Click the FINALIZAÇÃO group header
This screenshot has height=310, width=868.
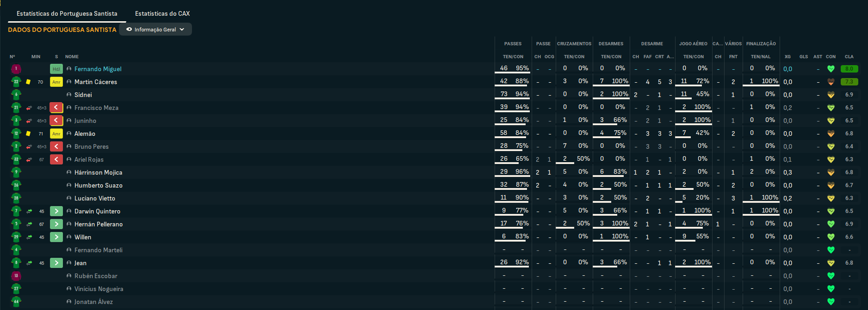coord(761,44)
